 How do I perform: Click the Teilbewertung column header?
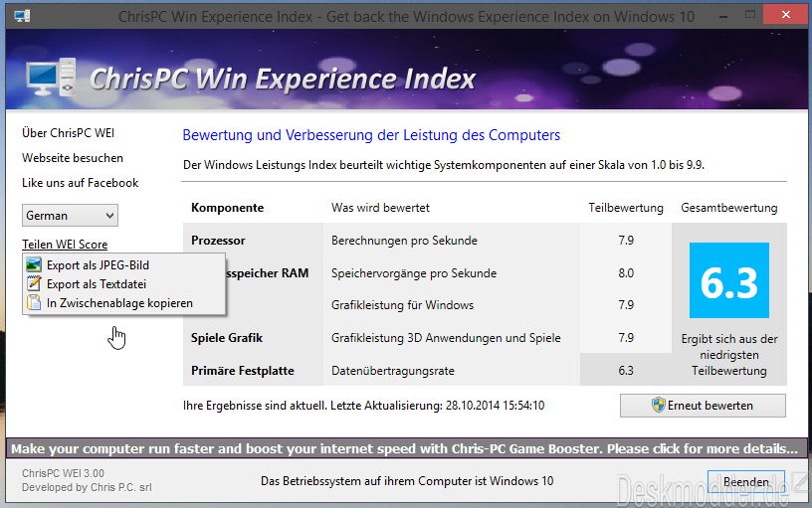coord(626,208)
